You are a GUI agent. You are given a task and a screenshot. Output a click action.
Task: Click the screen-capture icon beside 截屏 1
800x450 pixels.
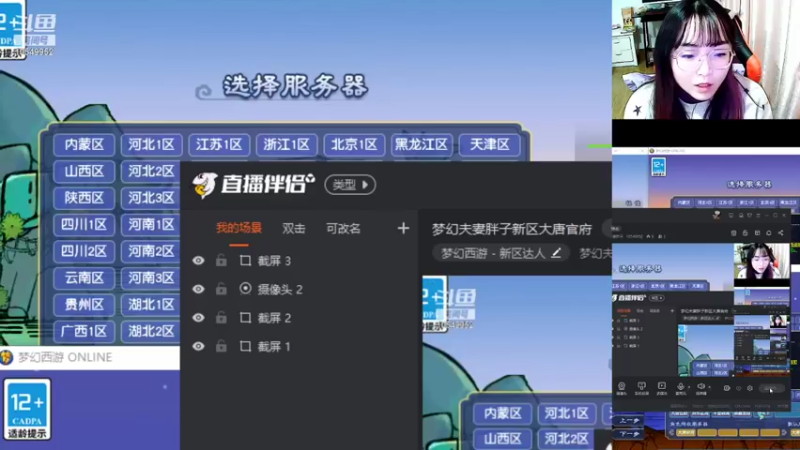point(245,346)
